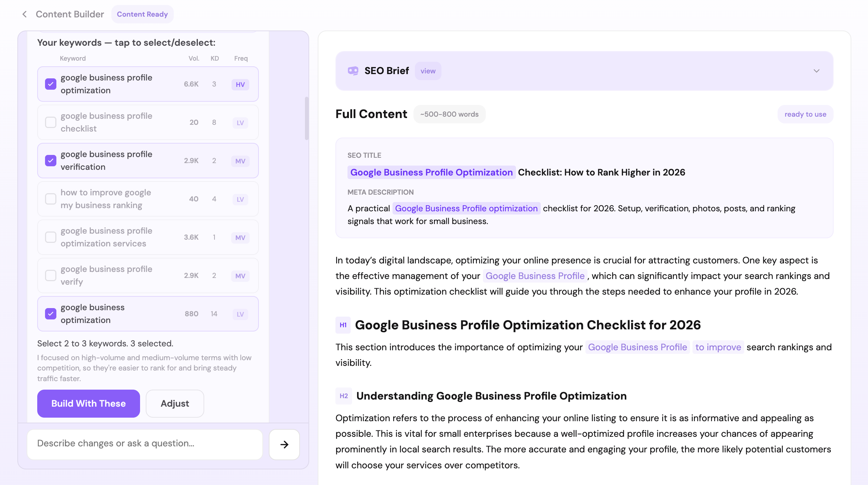Click the 'to improve' highlighted phrase
Image resolution: width=868 pixels, height=485 pixels.
click(718, 347)
